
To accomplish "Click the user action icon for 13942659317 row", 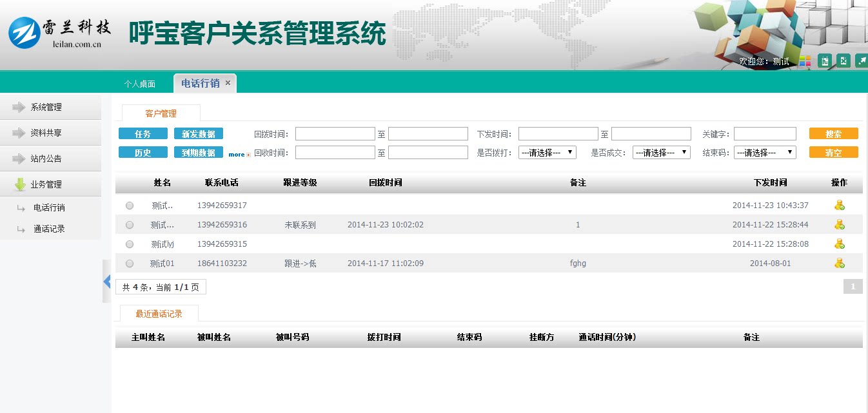I will [839, 206].
